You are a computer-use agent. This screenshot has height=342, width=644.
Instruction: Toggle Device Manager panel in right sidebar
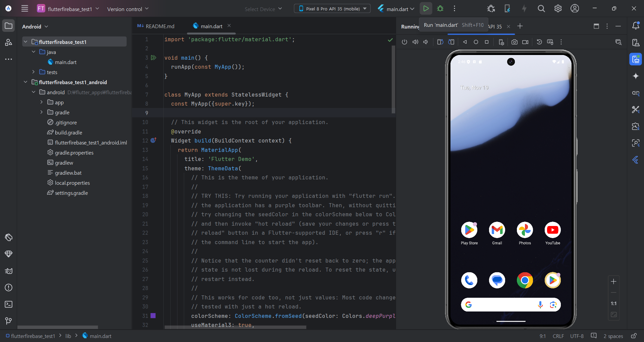click(636, 43)
